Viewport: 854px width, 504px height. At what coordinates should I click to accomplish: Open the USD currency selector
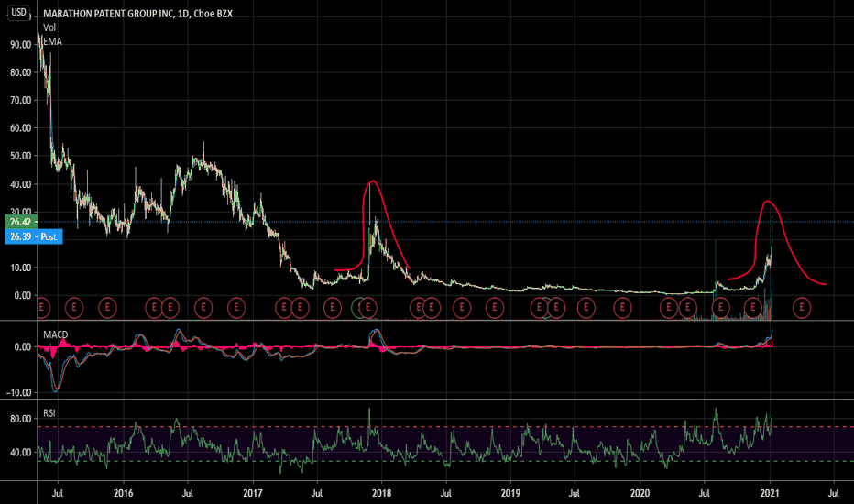(x=19, y=12)
